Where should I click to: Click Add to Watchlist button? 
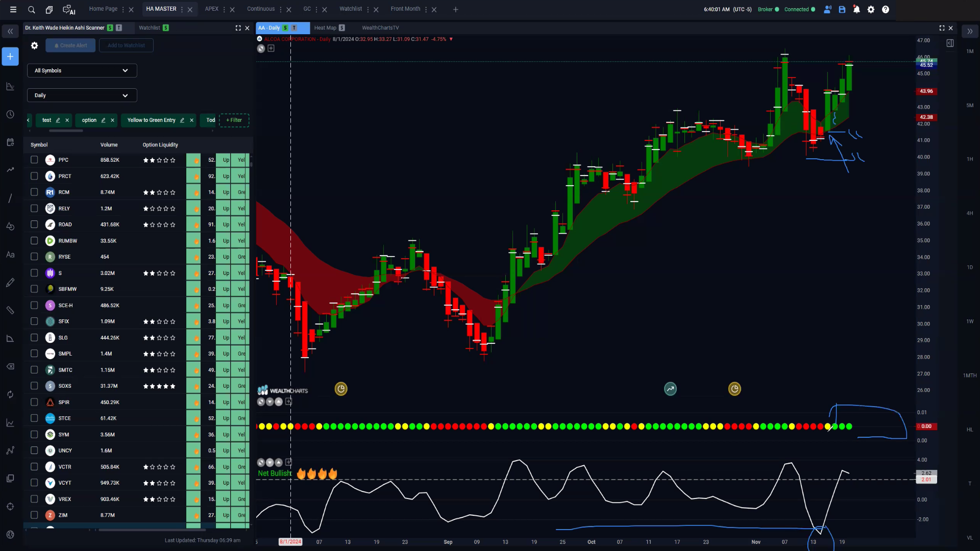point(126,45)
